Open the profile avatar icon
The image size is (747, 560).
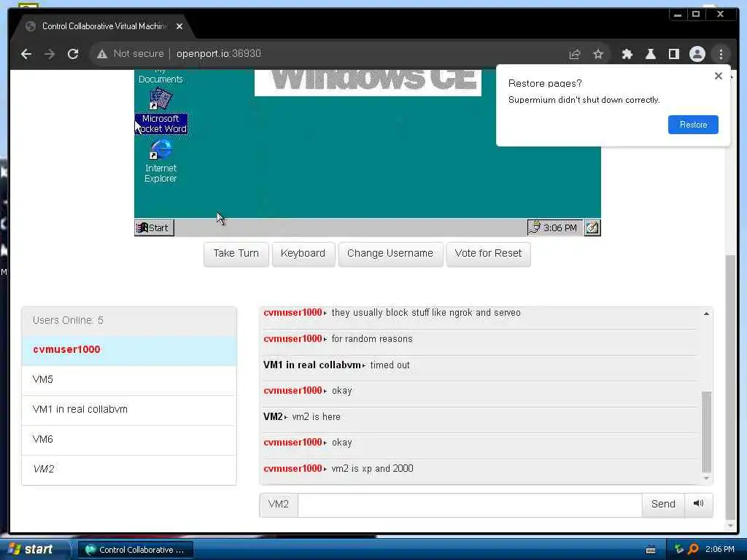[x=697, y=54]
